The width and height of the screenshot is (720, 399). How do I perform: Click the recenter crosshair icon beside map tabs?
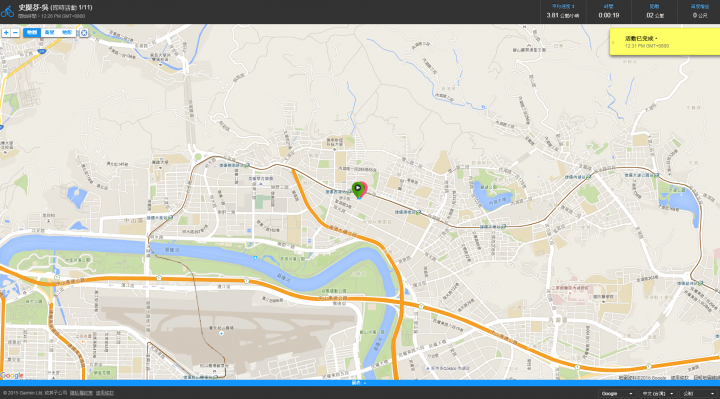[84, 33]
